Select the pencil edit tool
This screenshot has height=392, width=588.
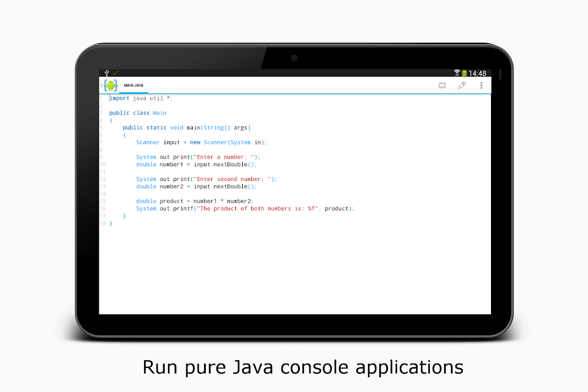(x=462, y=85)
